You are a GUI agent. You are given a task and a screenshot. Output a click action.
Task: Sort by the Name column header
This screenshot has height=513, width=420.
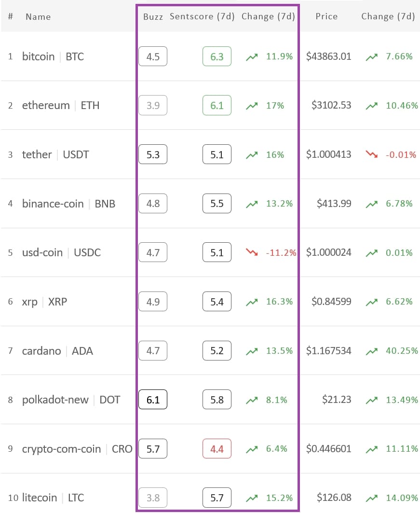tap(38, 17)
